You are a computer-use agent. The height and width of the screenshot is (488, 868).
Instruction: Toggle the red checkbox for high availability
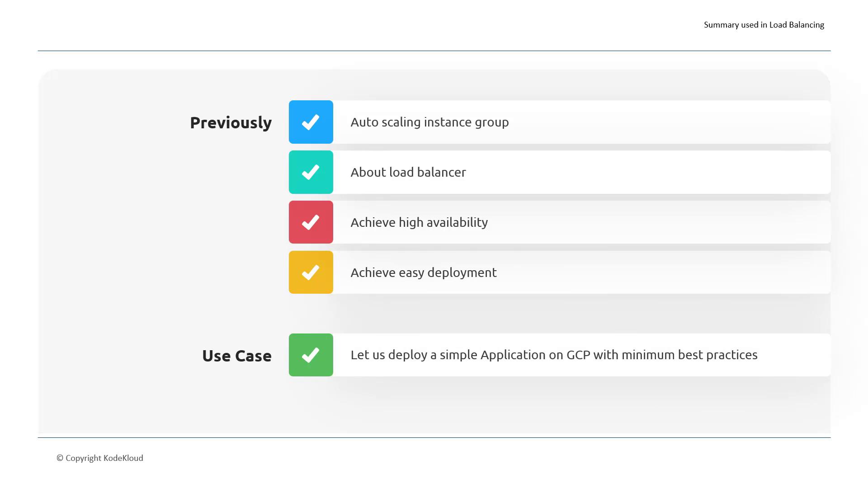click(x=311, y=222)
